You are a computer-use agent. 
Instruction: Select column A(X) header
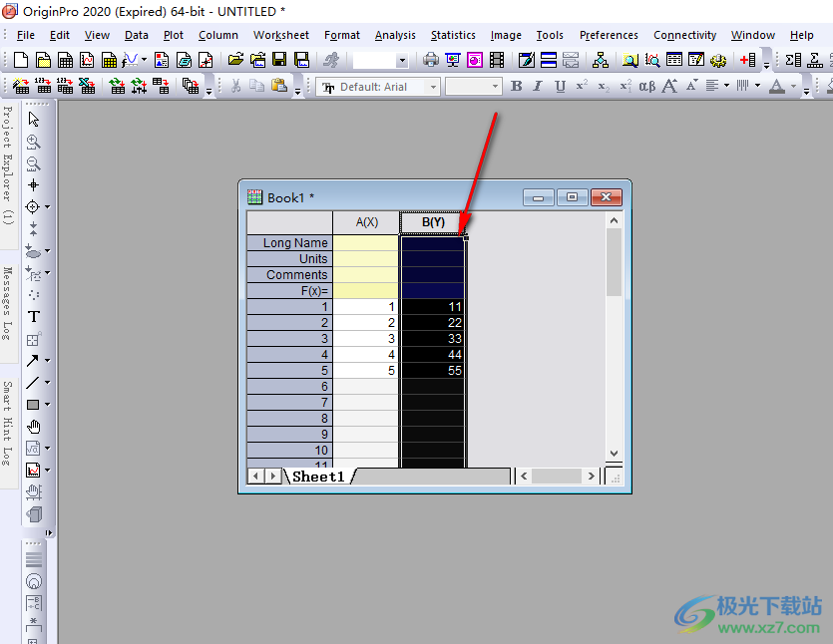click(x=366, y=222)
